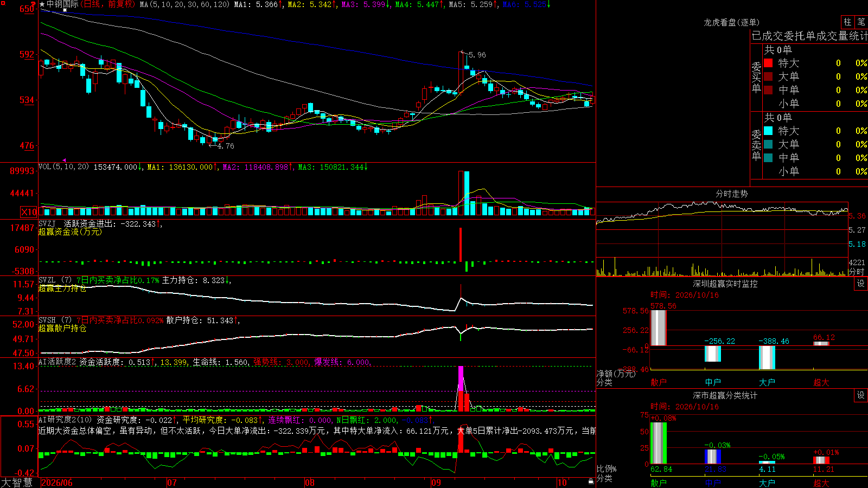Click the 龙虎看盘(逐单) panel title
The width and height of the screenshot is (868, 488).
731,22
